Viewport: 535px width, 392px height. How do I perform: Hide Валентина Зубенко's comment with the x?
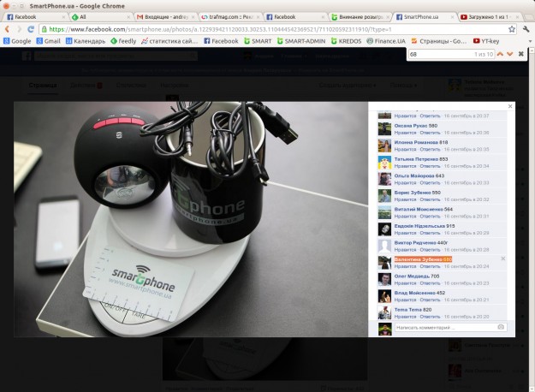pyautogui.click(x=502, y=258)
